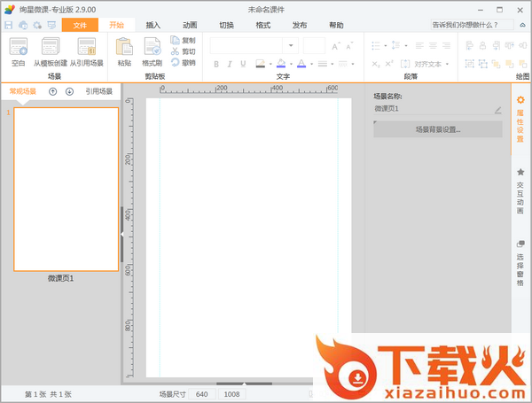Toggle superscript
This screenshot has width=532, height=403.
pos(389,64)
